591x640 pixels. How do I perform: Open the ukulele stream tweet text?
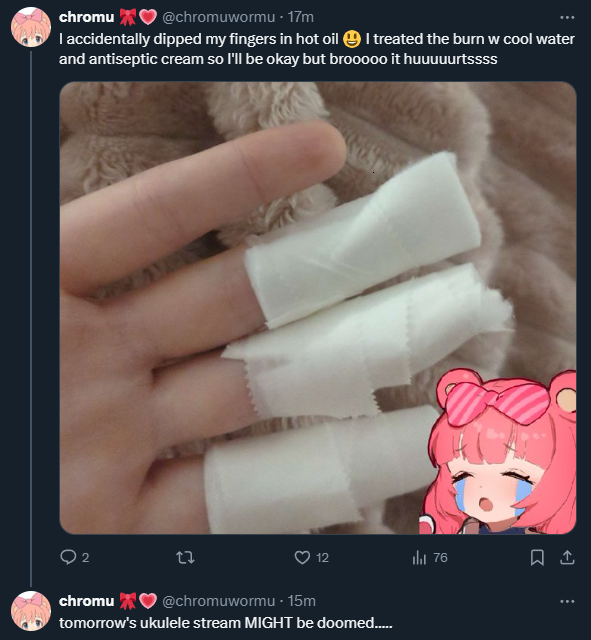click(x=226, y=623)
